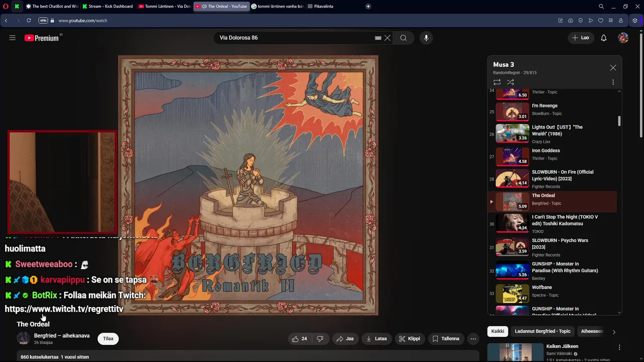The width and height of the screenshot is (644, 362).
Task: Play SLOWBURN - Psycho Wars playlist item
Action: 552,247
